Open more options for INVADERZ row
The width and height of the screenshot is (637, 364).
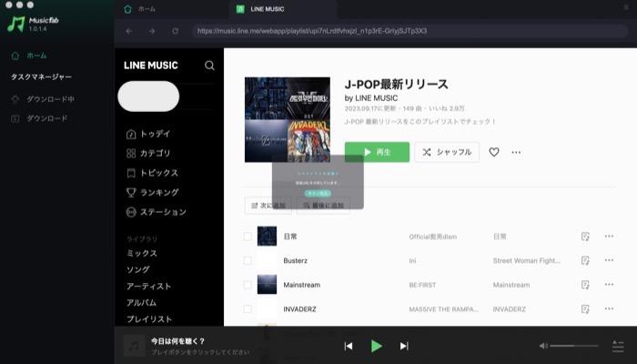(609, 308)
